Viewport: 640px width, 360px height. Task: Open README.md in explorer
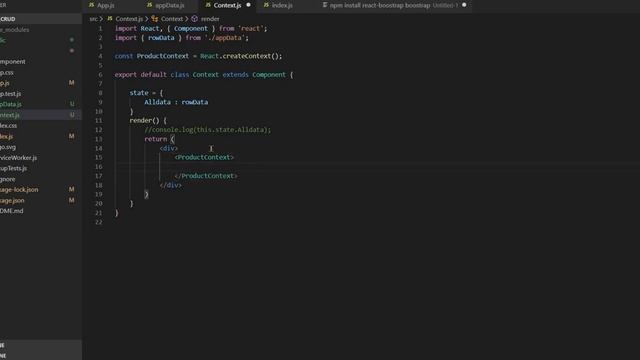[41, 211]
